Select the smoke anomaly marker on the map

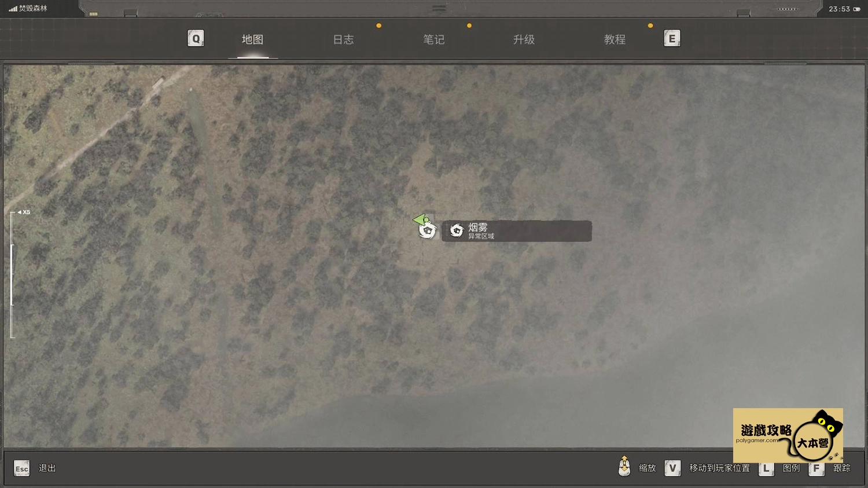tap(427, 231)
